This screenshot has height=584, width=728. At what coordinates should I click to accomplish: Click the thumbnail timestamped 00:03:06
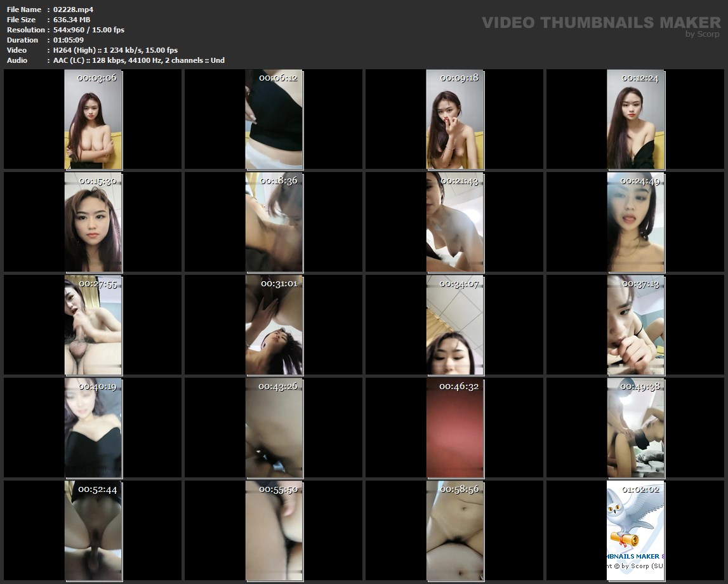pyautogui.click(x=93, y=119)
